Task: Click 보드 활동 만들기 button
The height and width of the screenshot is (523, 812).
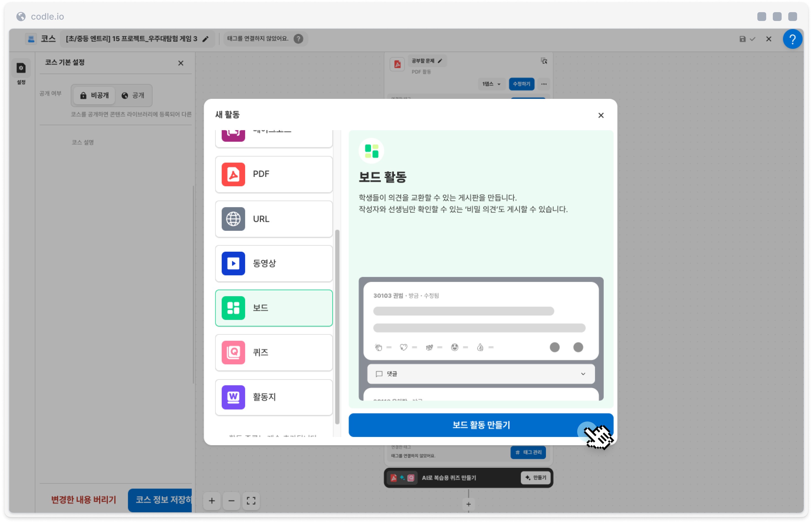Action: click(481, 425)
